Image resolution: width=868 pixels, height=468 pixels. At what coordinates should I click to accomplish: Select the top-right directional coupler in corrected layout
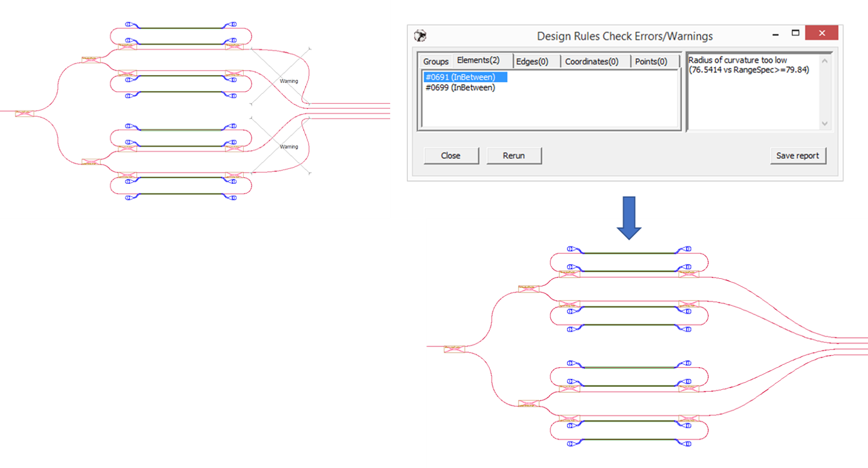689,273
